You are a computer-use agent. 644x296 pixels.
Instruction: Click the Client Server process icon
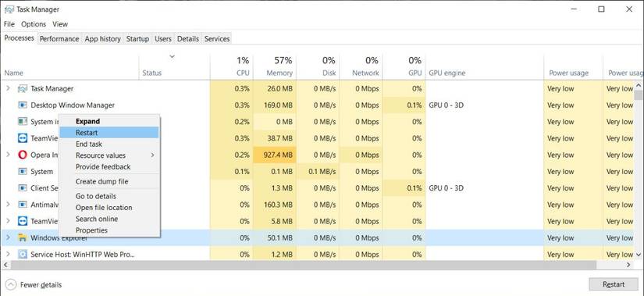click(23, 188)
